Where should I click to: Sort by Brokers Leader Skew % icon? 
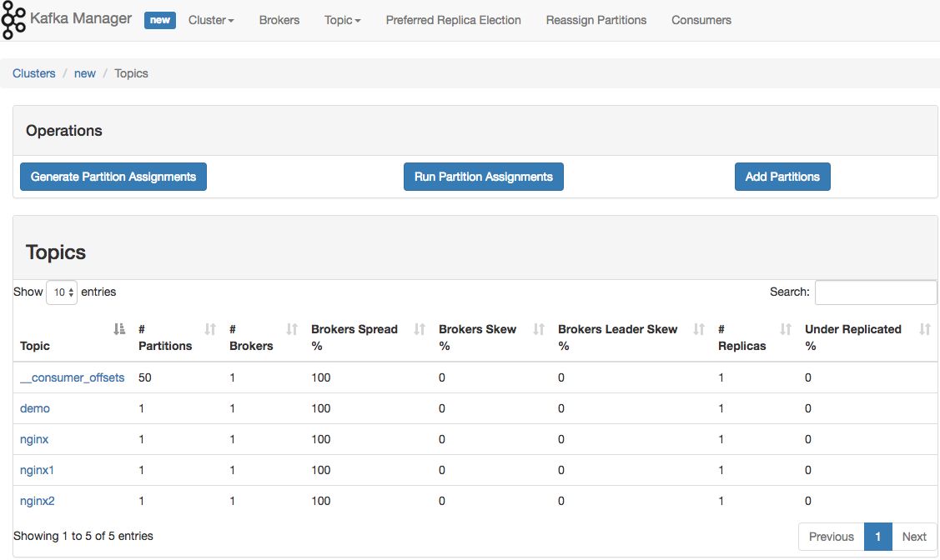(x=699, y=329)
